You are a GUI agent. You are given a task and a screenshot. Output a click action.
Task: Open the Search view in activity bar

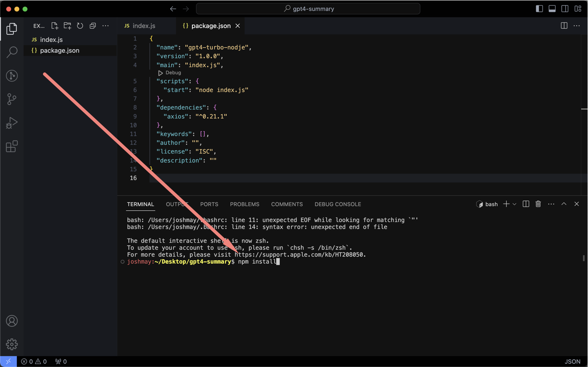pos(12,52)
